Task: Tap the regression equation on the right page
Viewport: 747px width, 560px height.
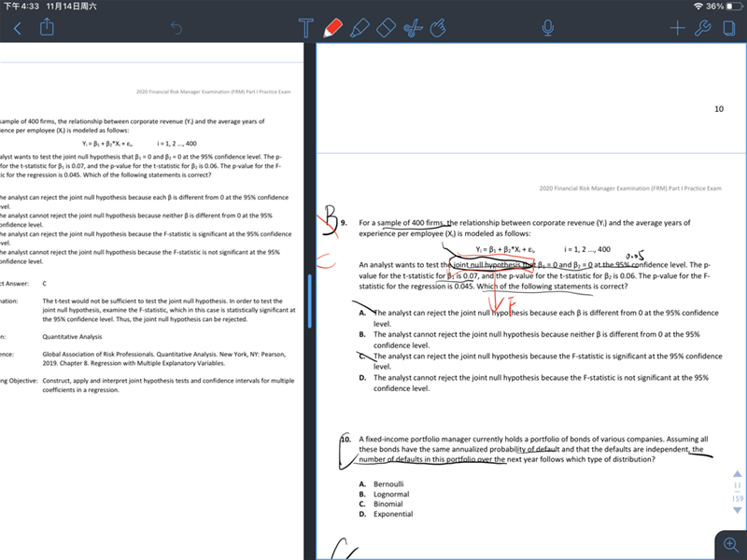Action: (505, 249)
